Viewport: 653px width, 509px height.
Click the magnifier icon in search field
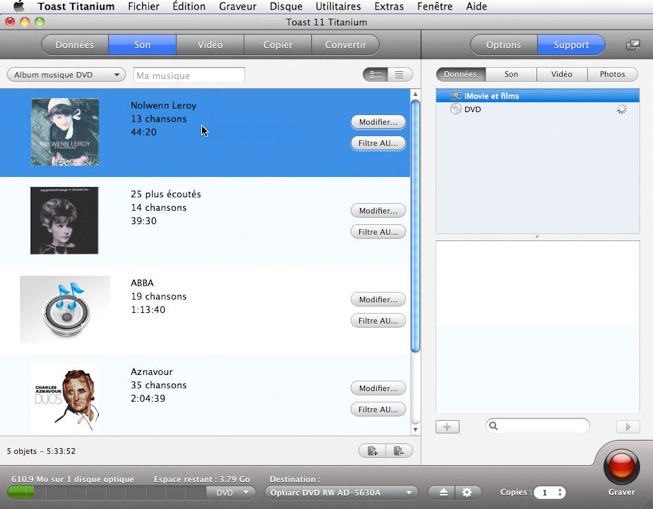click(x=493, y=426)
